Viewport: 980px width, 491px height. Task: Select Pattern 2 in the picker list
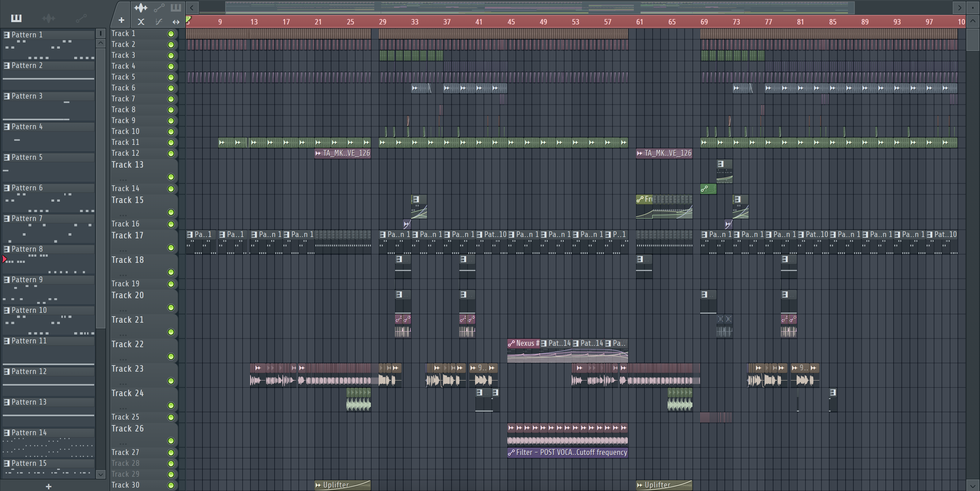pyautogui.click(x=49, y=65)
